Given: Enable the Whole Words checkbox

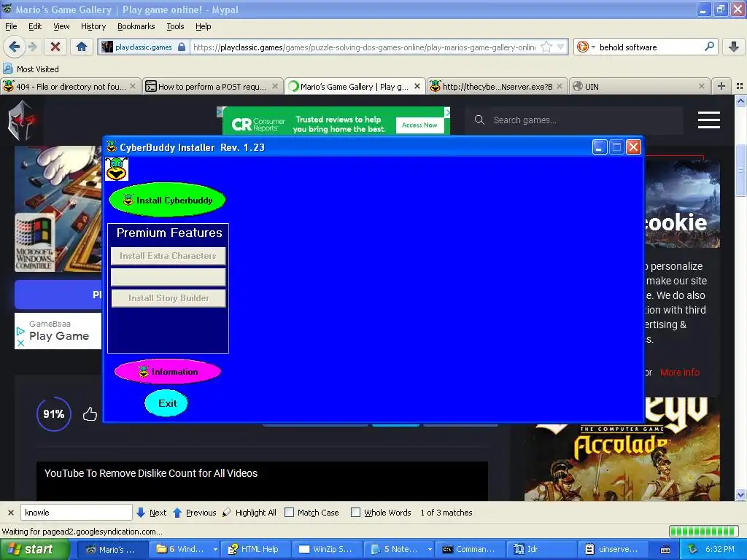Looking at the screenshot, I should pyautogui.click(x=355, y=513).
